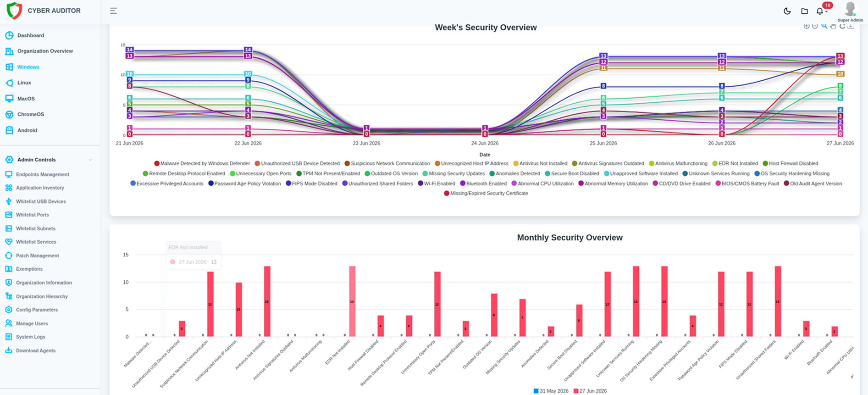
Task: Open the folder icon in the header
Action: [804, 11]
